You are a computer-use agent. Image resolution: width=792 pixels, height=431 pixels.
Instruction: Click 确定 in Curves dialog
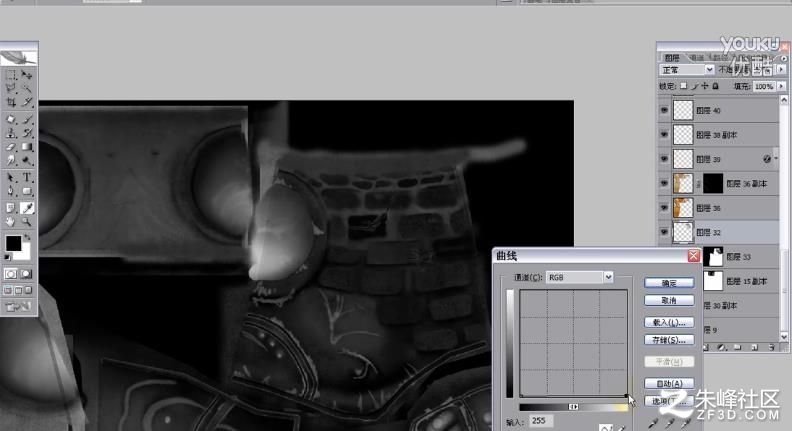(669, 283)
